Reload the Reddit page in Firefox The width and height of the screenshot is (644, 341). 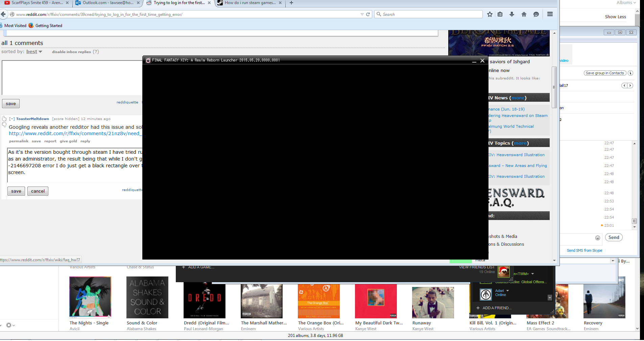pyautogui.click(x=368, y=14)
